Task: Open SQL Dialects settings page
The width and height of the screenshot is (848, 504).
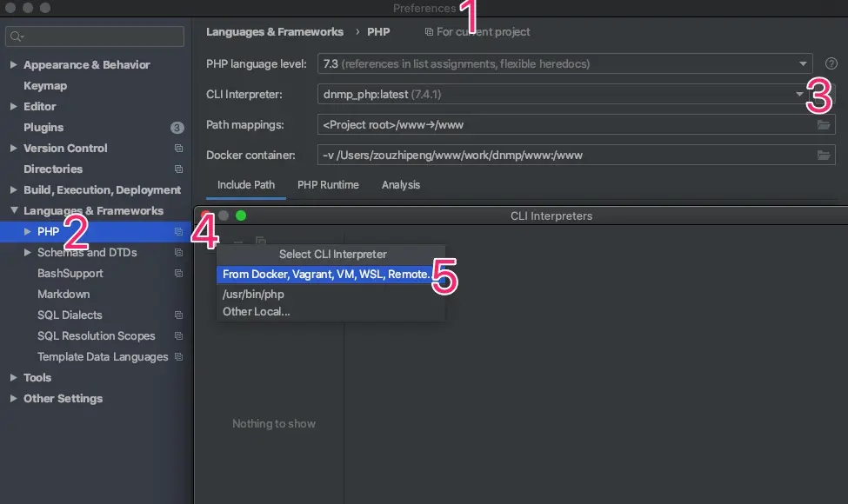Action: [70, 315]
